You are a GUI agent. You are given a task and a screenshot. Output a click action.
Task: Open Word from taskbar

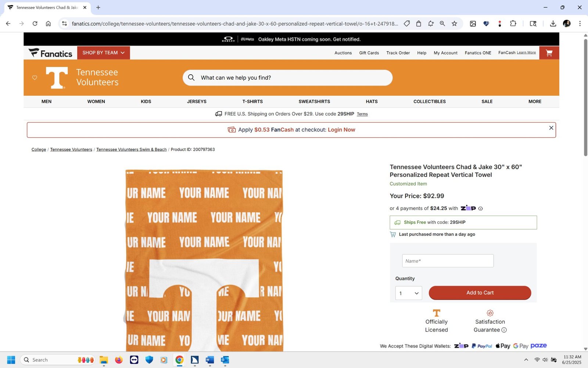[x=210, y=360]
